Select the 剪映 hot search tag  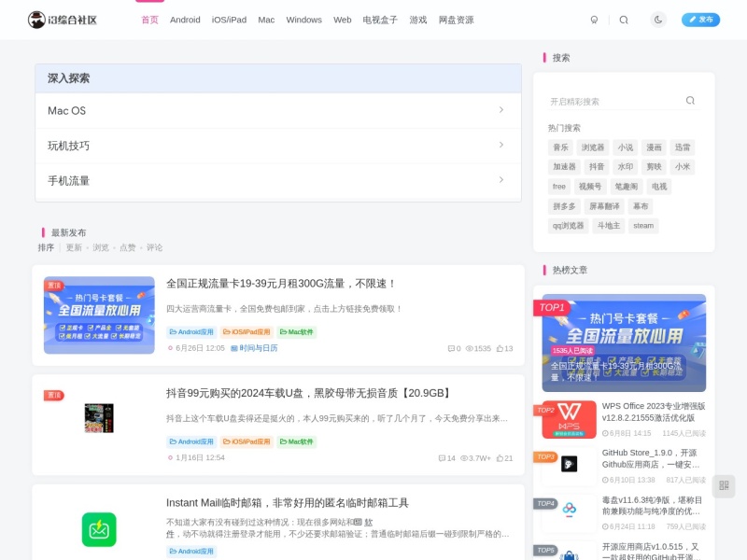pos(654,167)
